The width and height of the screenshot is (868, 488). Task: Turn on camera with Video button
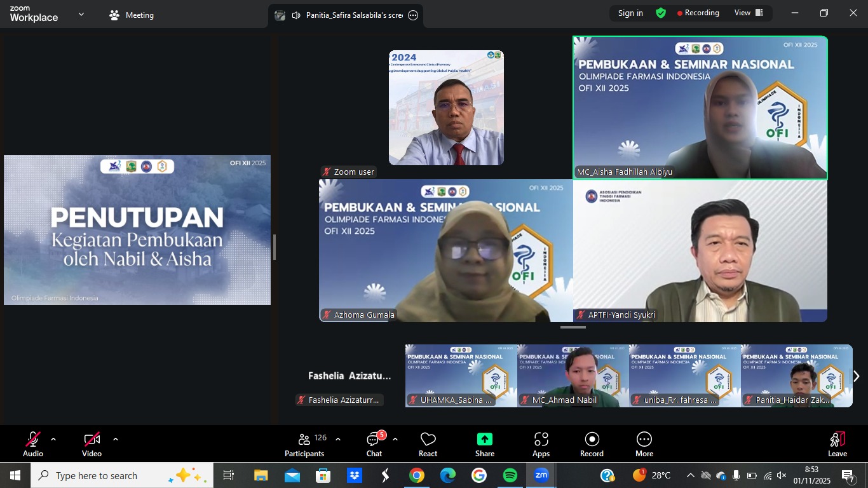(92, 444)
